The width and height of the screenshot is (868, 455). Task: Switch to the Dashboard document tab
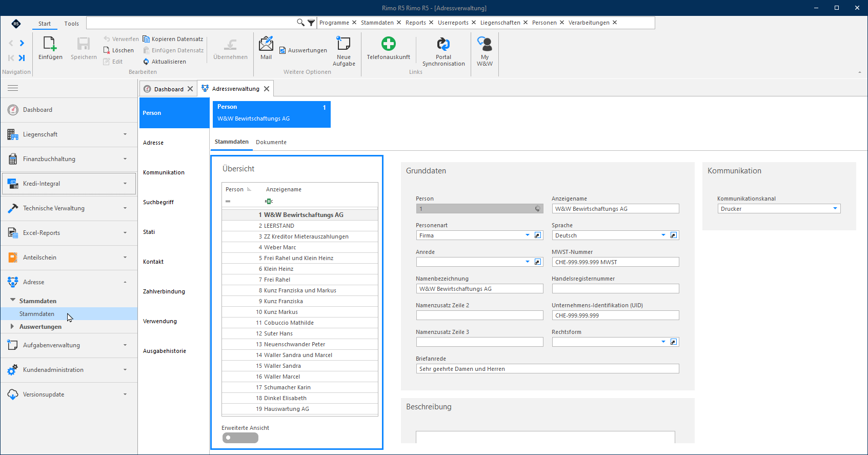tap(168, 89)
